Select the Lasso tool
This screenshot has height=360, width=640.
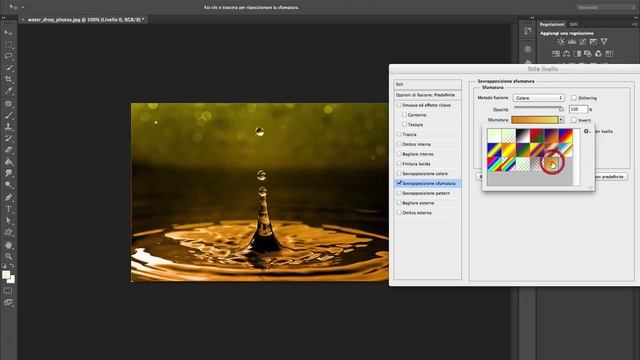9,56
